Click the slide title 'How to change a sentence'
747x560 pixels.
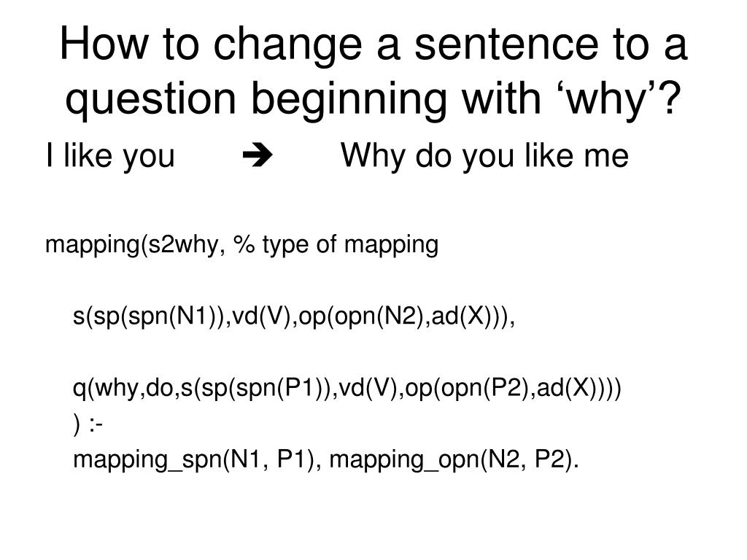(x=373, y=44)
